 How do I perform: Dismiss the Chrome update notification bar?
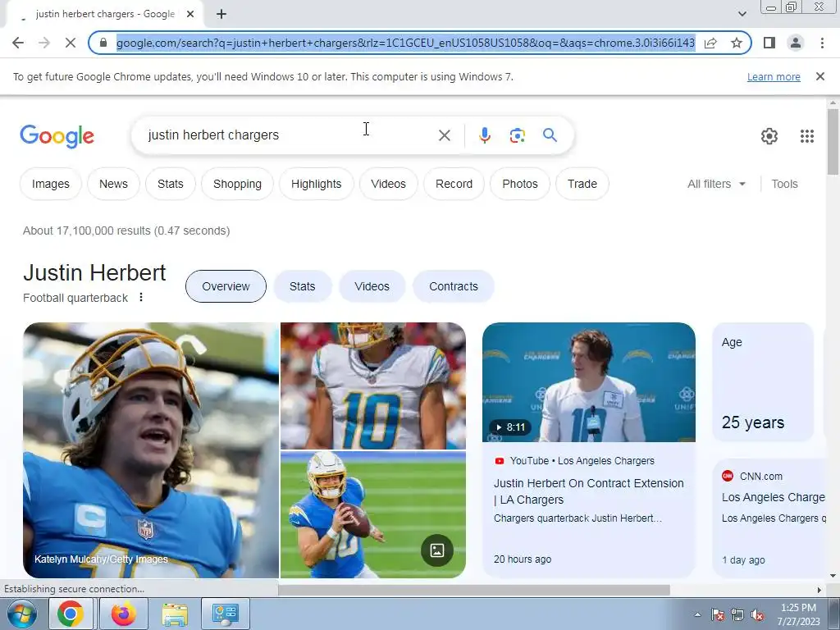tap(819, 76)
